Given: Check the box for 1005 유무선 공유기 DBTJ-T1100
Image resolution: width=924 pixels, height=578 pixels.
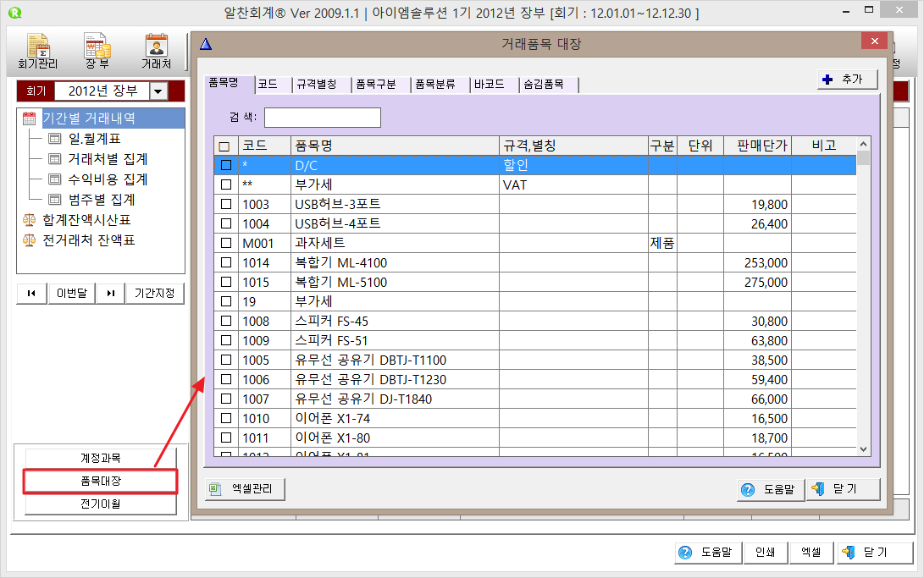Looking at the screenshot, I should [x=225, y=360].
